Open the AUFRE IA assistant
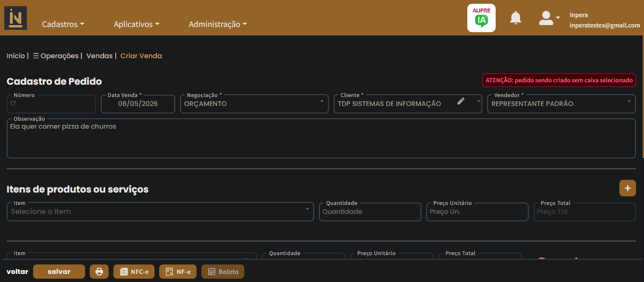The width and height of the screenshot is (644, 282). [481, 18]
